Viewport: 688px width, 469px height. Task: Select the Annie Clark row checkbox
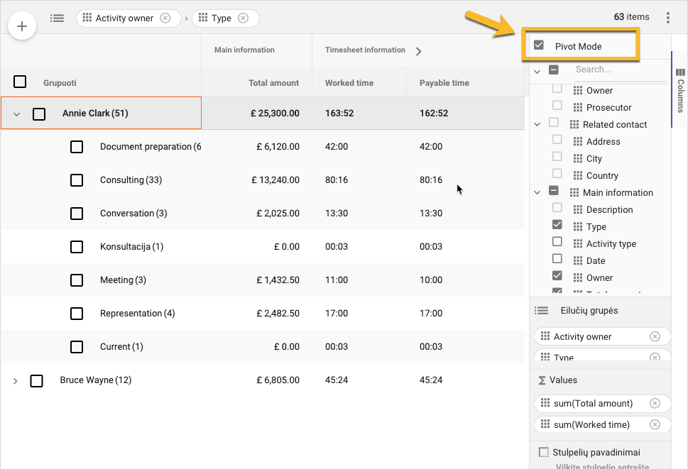point(39,114)
